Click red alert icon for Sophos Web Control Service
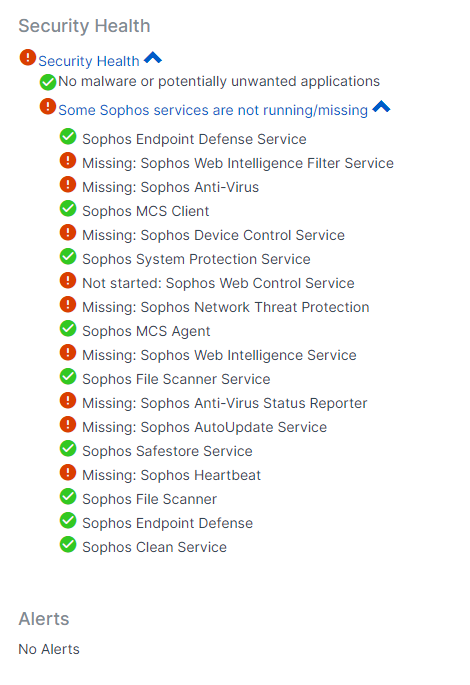 (x=68, y=280)
